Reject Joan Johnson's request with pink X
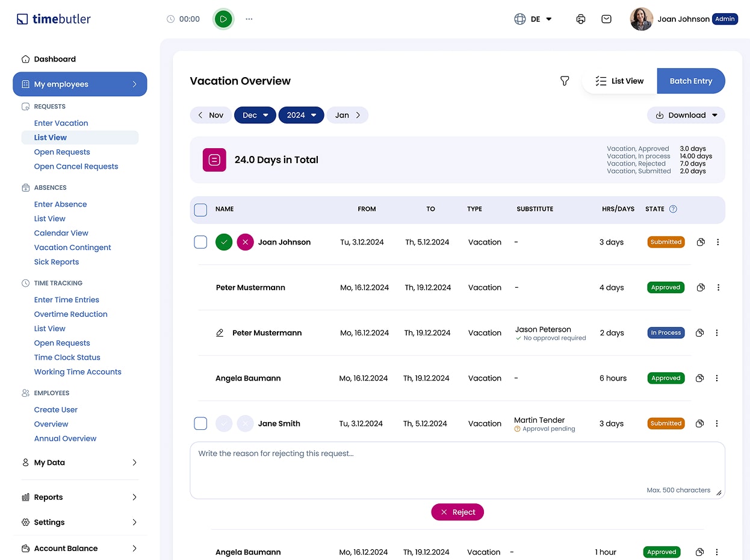This screenshot has width=750, height=560. tap(245, 242)
